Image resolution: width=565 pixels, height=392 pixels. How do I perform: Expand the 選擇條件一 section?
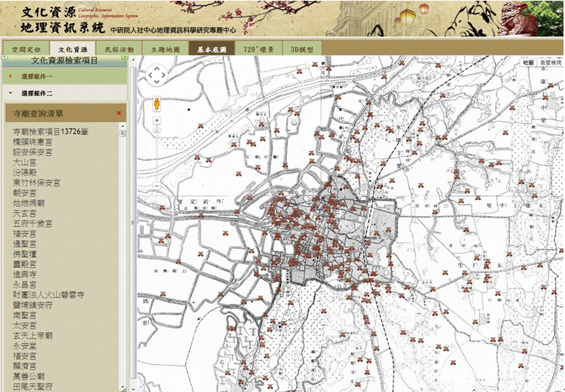[36, 76]
